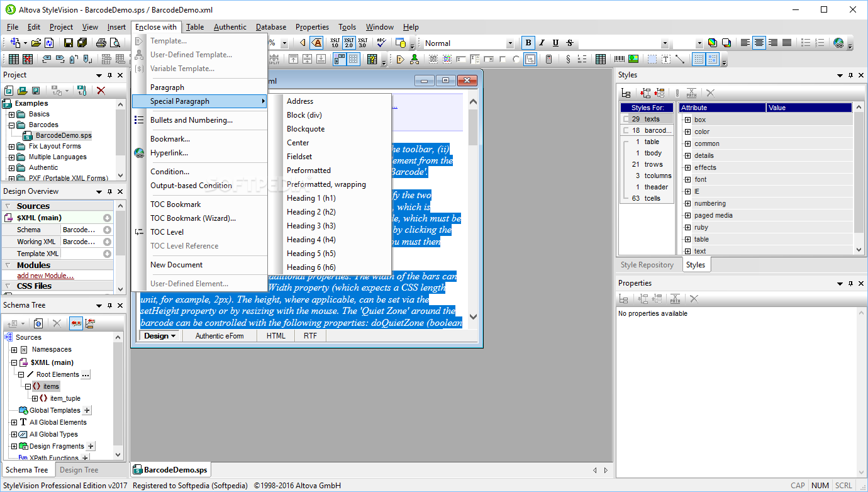This screenshot has height=492, width=868.
Task: Select the XSLT 1.0 version icon
Action: (x=335, y=43)
